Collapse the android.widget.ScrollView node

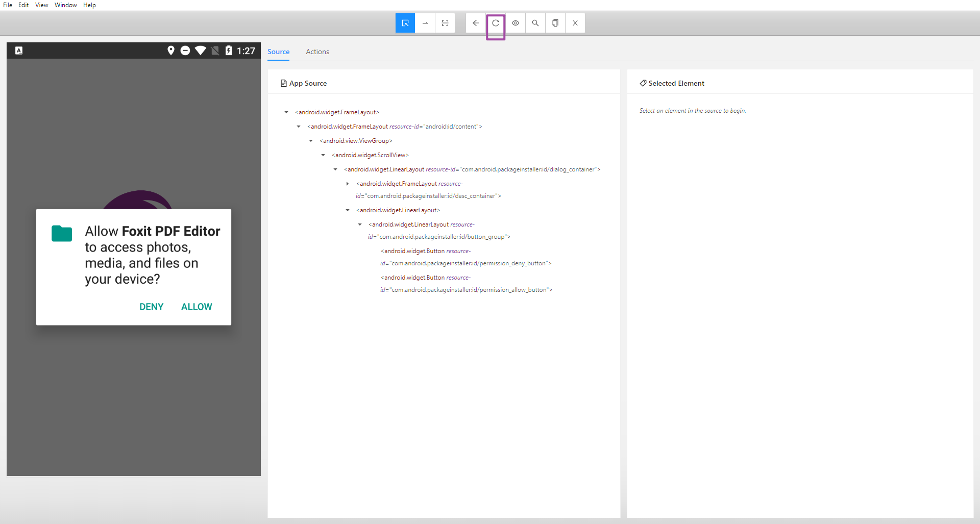tap(323, 155)
